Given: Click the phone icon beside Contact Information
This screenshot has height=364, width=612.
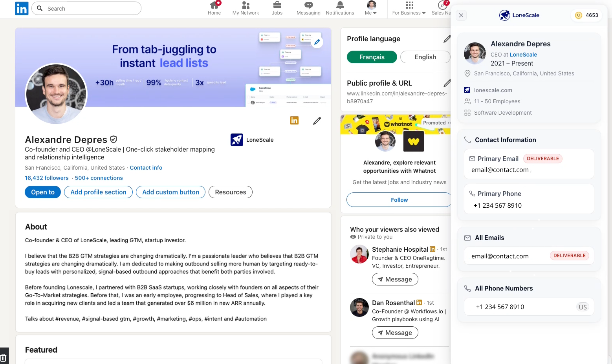Looking at the screenshot, I should 467,140.
